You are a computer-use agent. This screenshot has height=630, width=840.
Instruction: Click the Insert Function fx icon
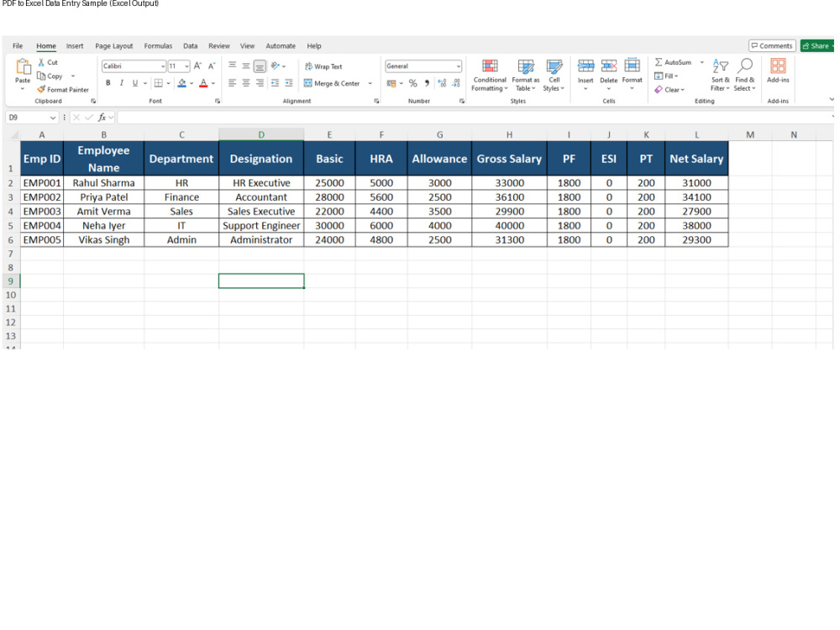coord(102,118)
